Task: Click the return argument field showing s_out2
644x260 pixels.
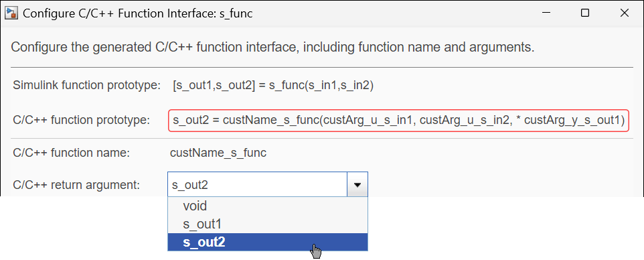Action: 258,185
